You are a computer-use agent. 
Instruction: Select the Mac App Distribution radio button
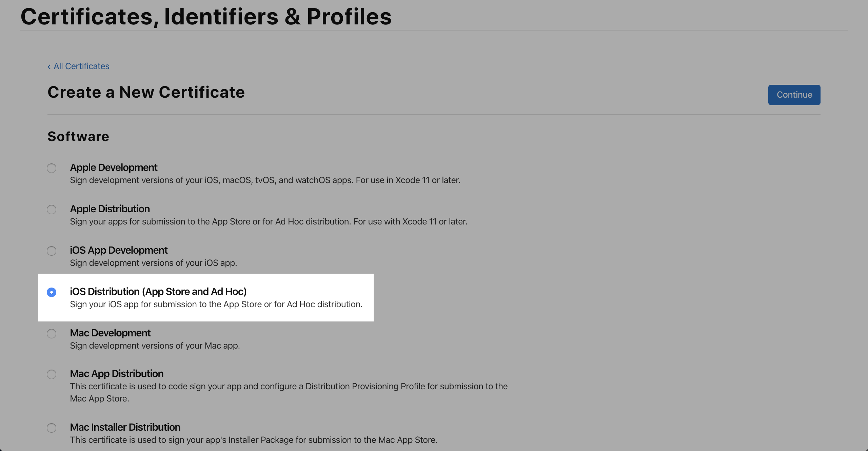pyautogui.click(x=52, y=374)
